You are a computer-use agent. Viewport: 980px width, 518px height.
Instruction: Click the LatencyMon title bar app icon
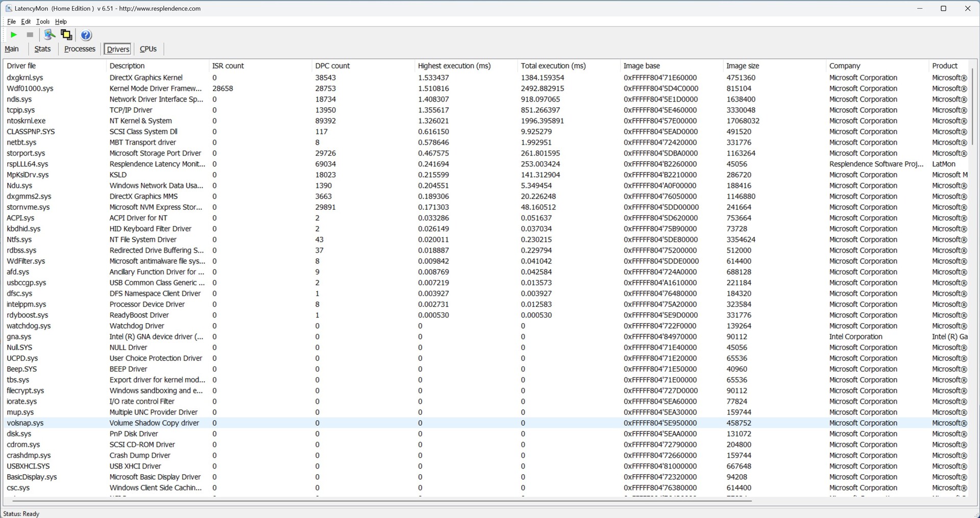[8, 8]
